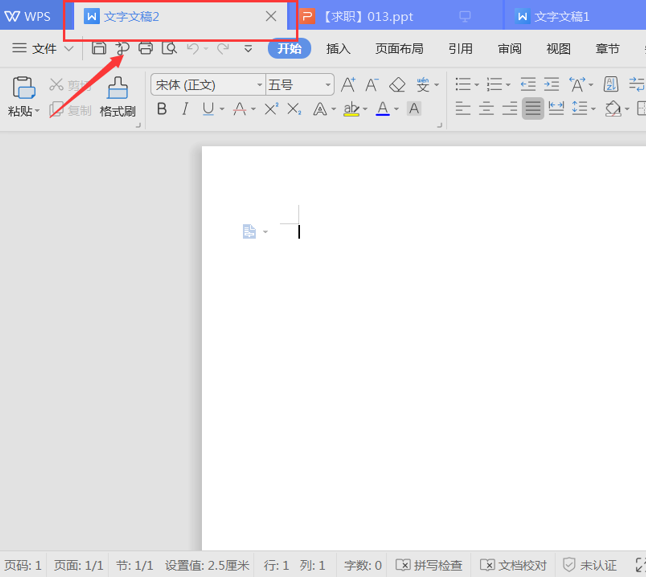Increase font size with A+ icon
Screen dimensions: 646x577
coord(348,85)
